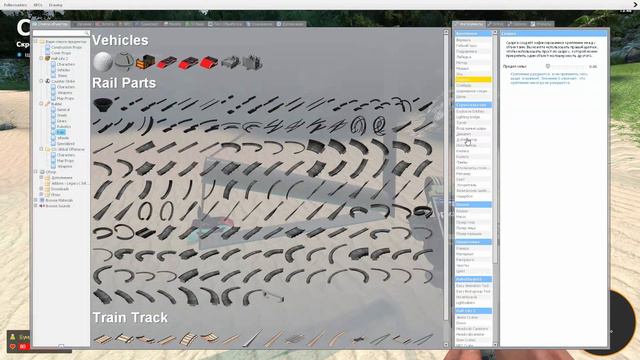Image resolution: width=640 pixels, height=360 pixels.
Task: Open the Steels list under Builder
Action: 62,116
